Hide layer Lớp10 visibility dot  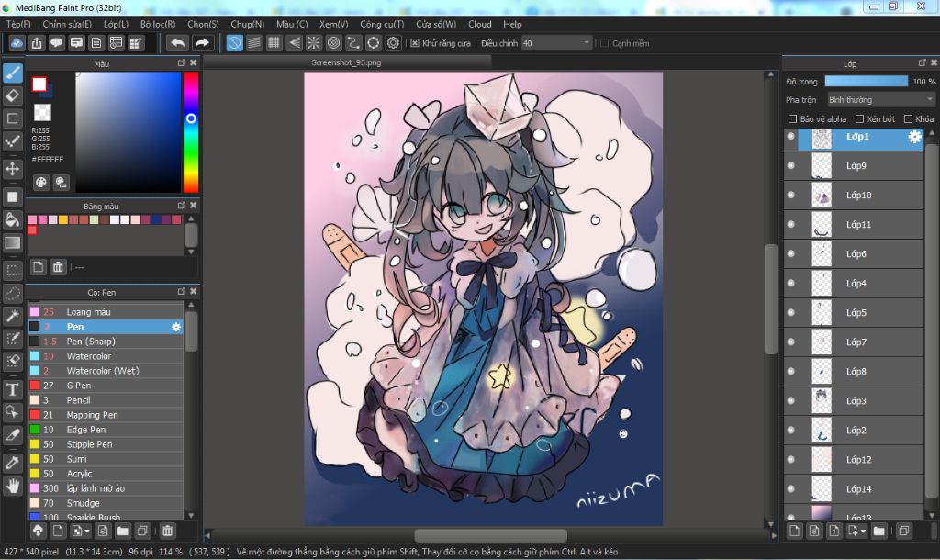coord(790,195)
